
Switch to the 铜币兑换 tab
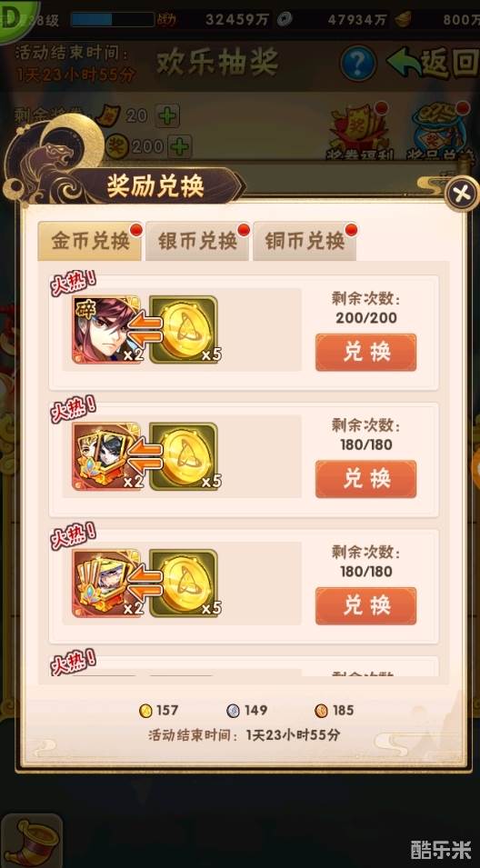(x=304, y=241)
